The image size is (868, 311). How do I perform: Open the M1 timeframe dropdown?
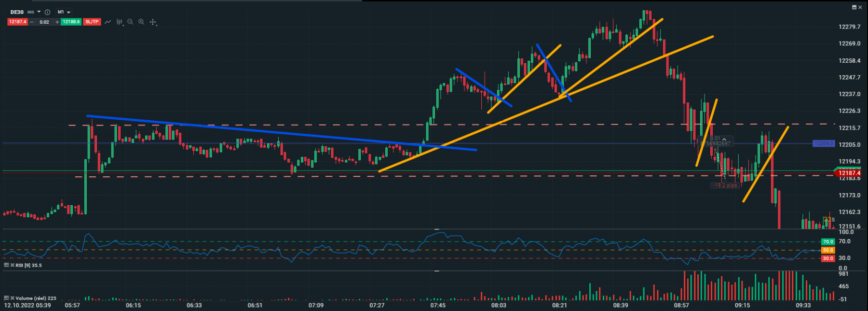point(64,12)
